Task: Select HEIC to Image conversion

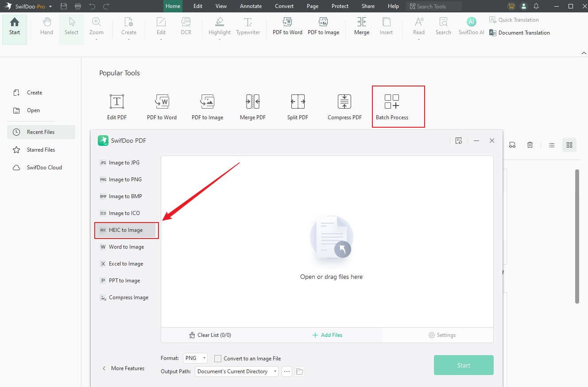Action: [x=126, y=230]
